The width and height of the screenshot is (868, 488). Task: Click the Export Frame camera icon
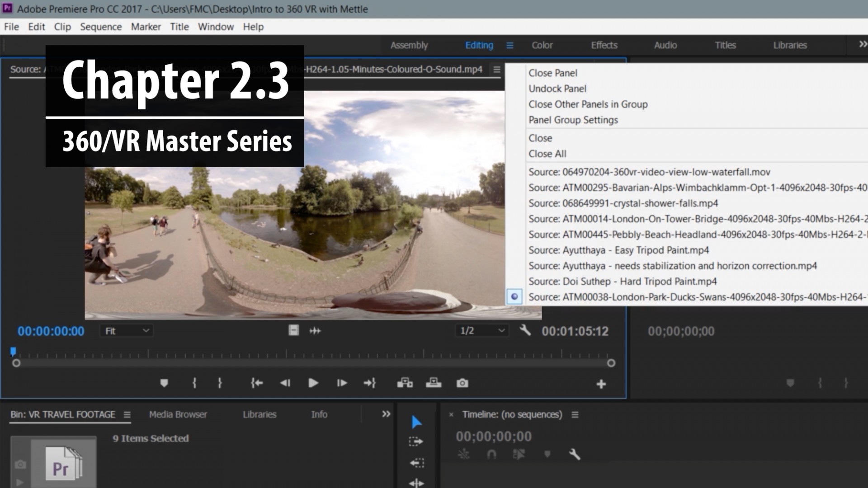462,383
